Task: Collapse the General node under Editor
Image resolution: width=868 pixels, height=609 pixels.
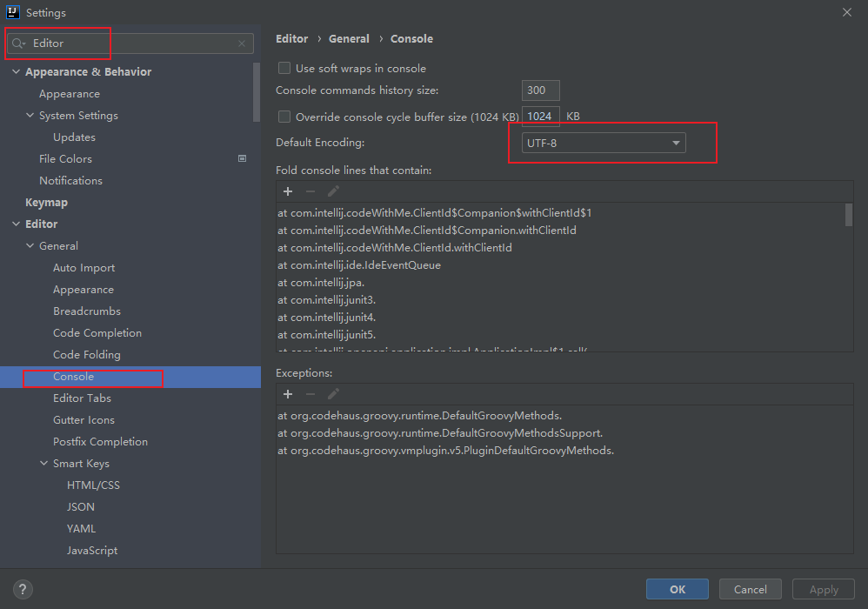Action: tap(30, 245)
